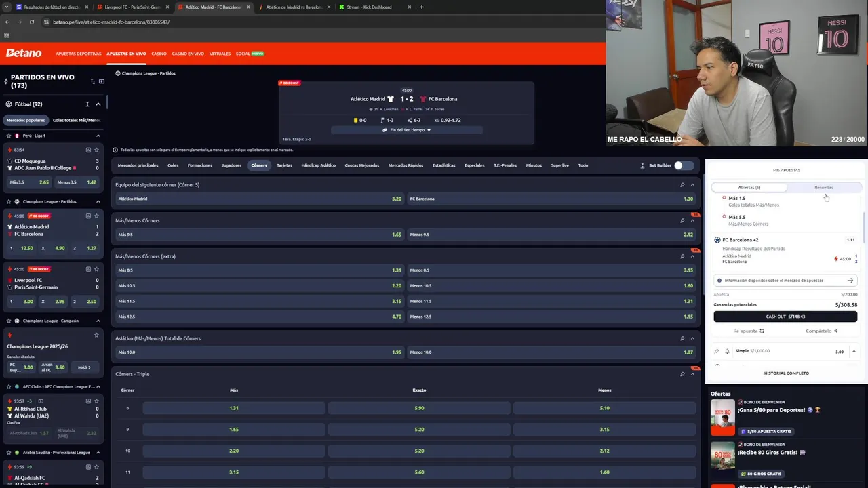
Task: Open Casino menu item
Action: tap(159, 54)
